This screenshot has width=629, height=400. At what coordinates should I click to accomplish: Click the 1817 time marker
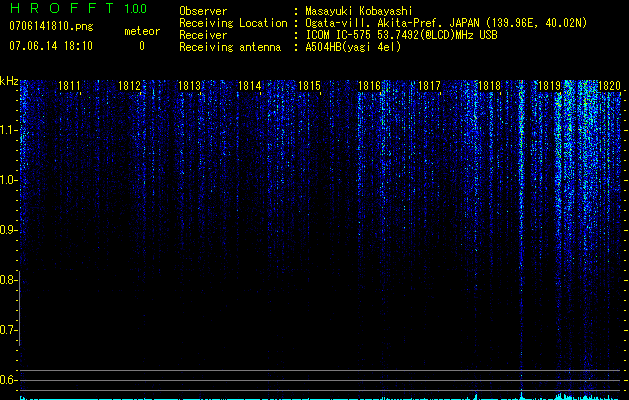(429, 86)
